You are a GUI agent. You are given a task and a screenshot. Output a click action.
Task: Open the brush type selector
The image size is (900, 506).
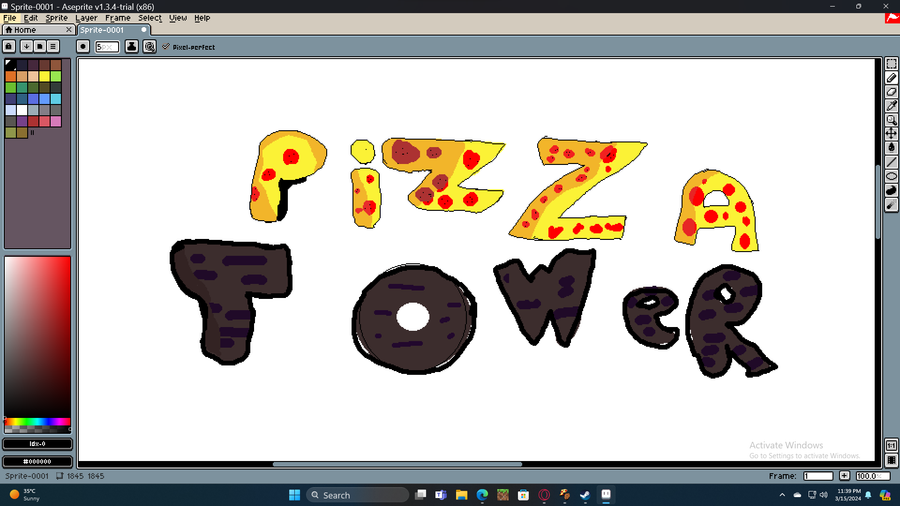coord(83,46)
